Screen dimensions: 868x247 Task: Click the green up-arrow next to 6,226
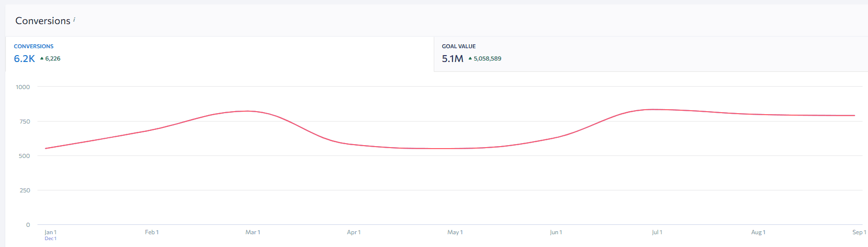(x=42, y=59)
